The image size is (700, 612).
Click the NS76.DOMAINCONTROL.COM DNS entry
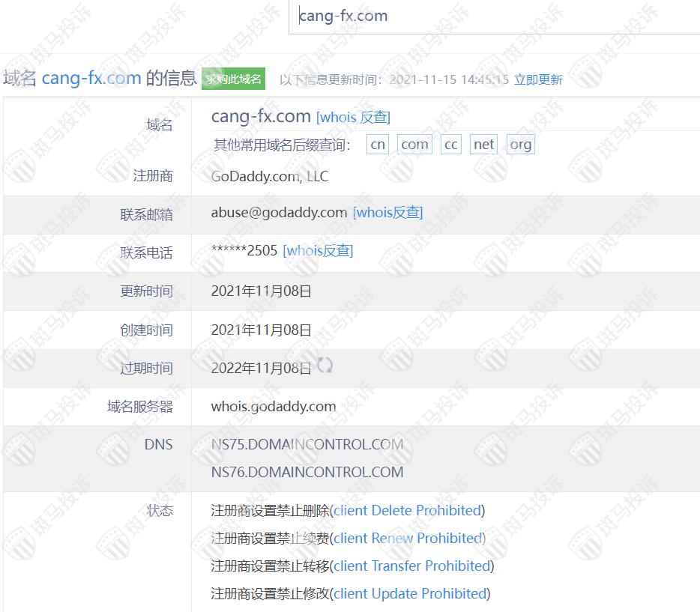click(x=307, y=473)
